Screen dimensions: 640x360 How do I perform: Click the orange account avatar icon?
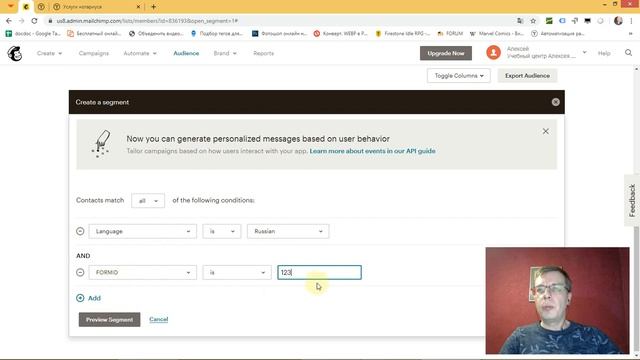(x=493, y=53)
